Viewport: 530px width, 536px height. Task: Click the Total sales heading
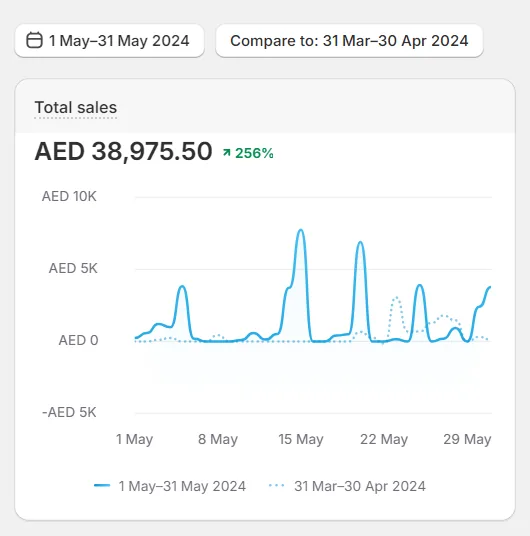(76, 107)
